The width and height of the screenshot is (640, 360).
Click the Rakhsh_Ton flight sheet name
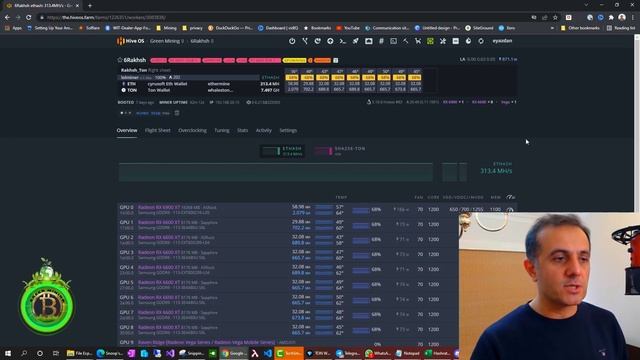134,70
